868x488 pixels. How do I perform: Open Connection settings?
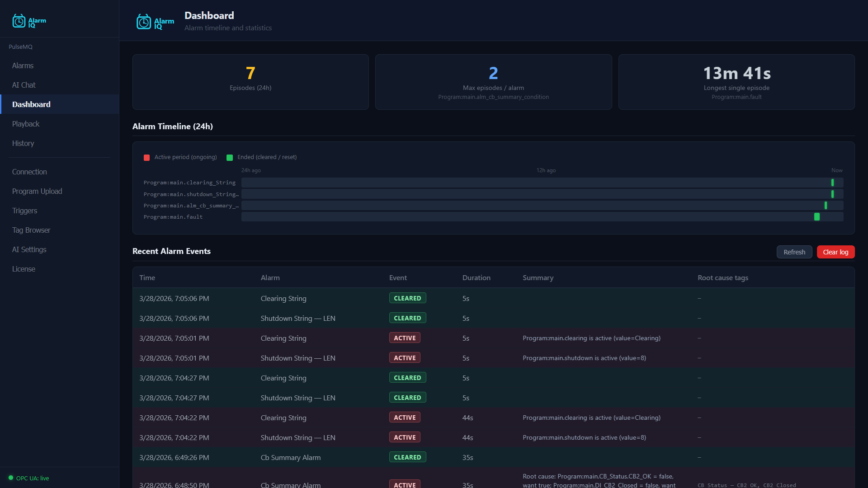(29, 172)
